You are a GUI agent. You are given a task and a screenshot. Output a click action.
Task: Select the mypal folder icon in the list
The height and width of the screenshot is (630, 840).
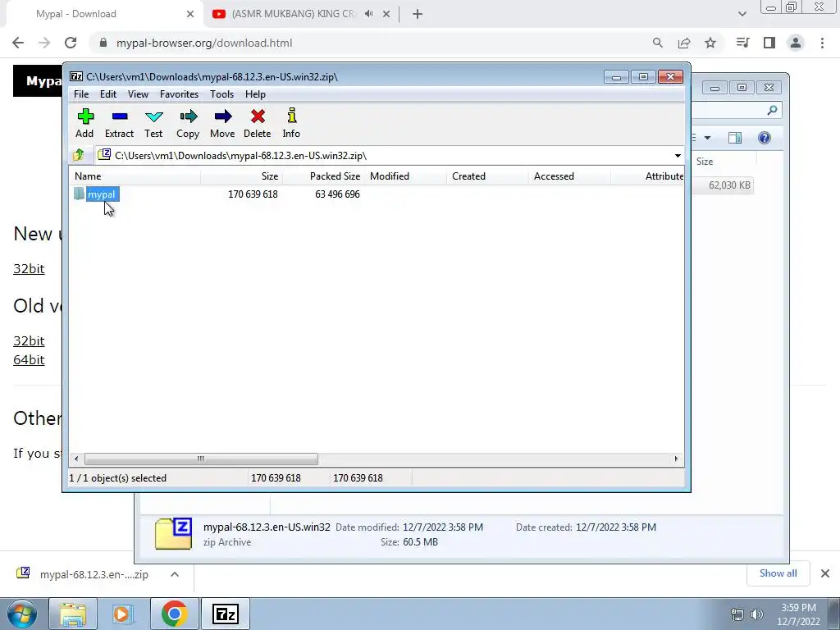[80, 194]
